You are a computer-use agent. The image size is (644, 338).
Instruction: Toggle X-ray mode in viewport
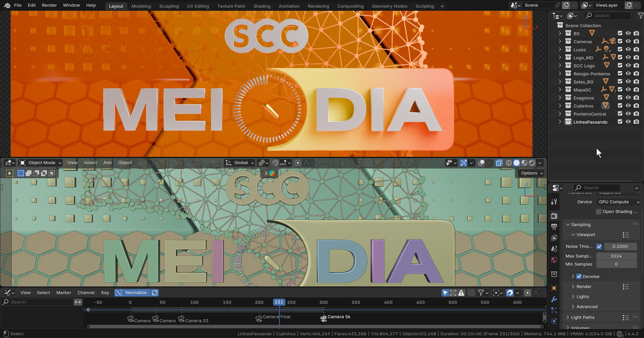(499, 163)
